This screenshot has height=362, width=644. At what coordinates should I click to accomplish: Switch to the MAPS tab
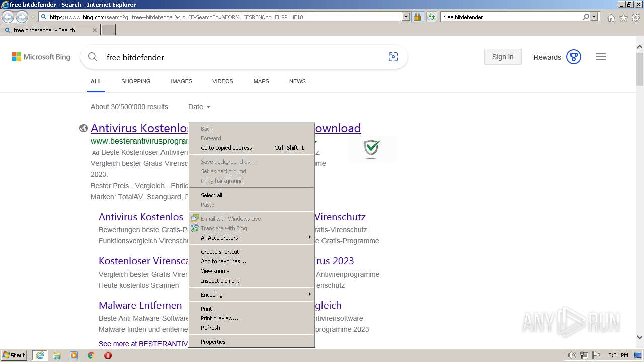(261, 81)
